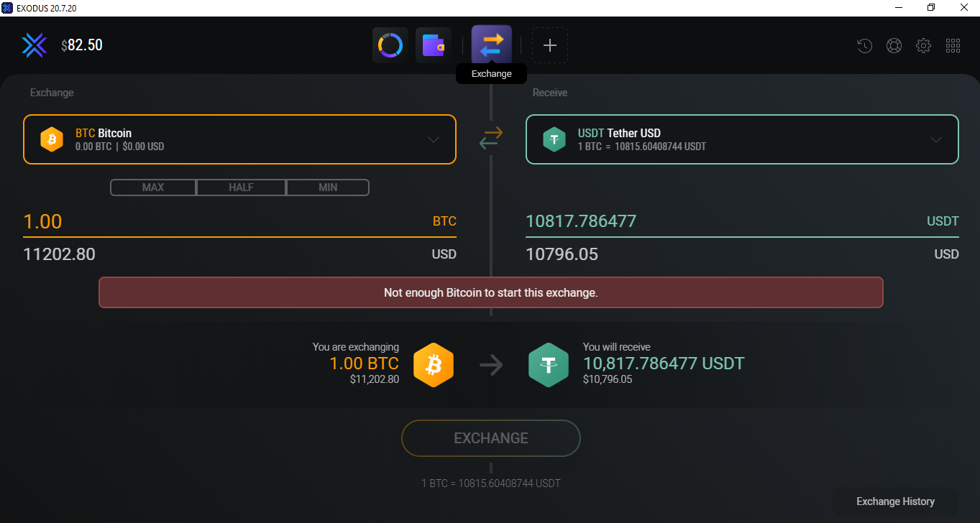Viewport: 980px width, 523px height.
Task: Open Exchange History
Action: point(896,501)
